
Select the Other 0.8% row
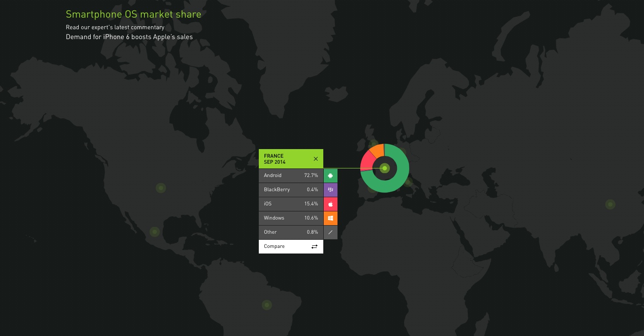pyautogui.click(x=291, y=232)
